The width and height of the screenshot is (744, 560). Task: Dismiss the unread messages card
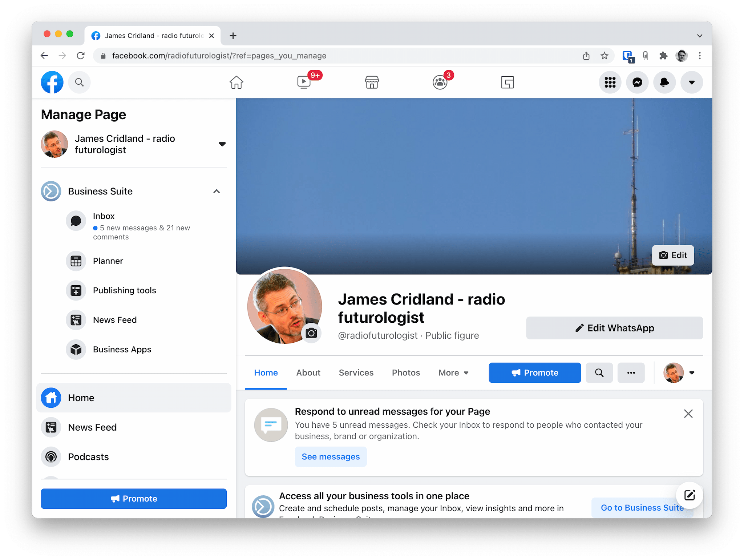[x=688, y=414]
